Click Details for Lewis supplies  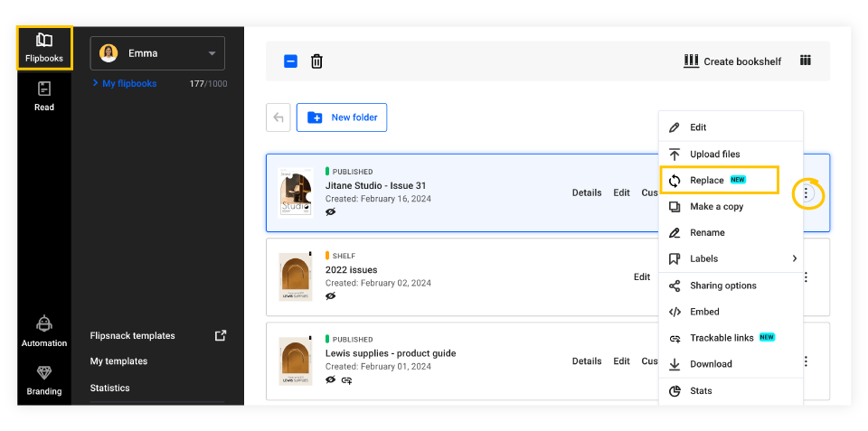point(587,361)
